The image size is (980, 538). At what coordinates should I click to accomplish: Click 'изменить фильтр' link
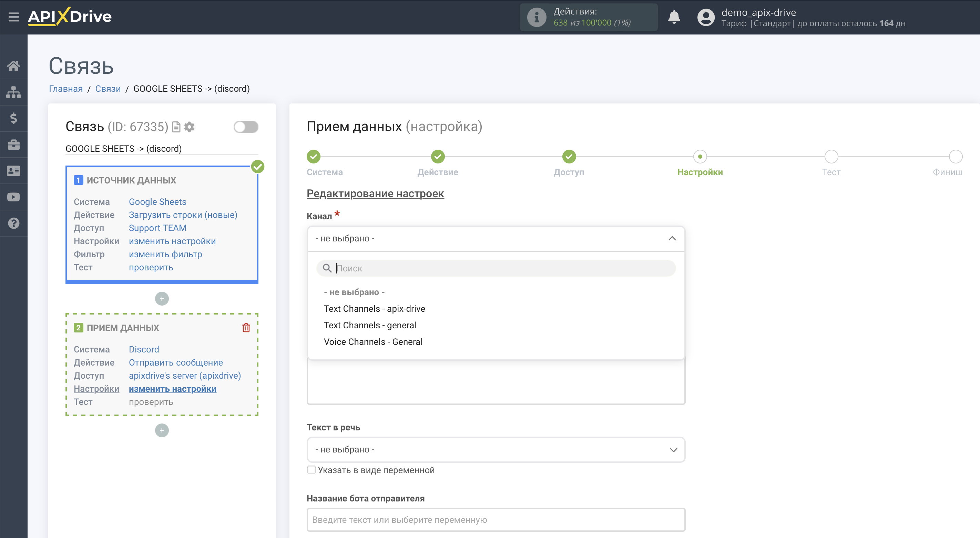click(165, 254)
